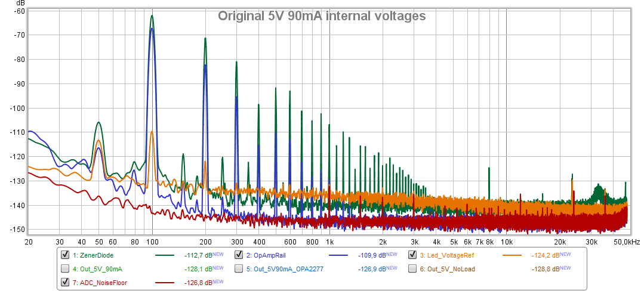Uncheck the OpAmpRail trace checkbox
Screen dimensions: 644x291
(239, 255)
